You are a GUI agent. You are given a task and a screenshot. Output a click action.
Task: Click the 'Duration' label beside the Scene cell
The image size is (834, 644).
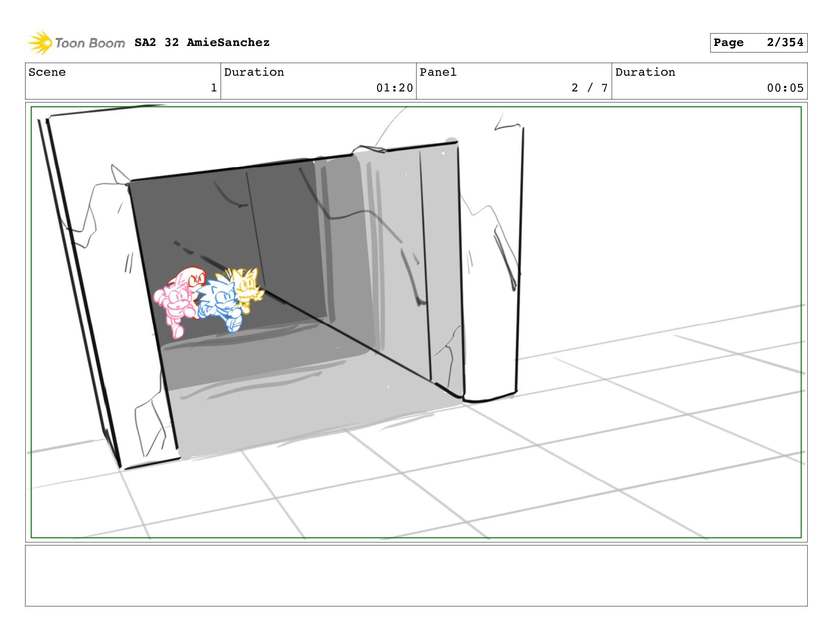pyautogui.click(x=254, y=72)
